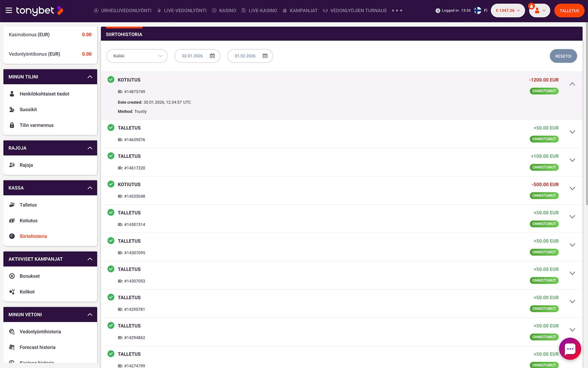
Task: Open the Tilin varmennus link
Action: coord(37,125)
